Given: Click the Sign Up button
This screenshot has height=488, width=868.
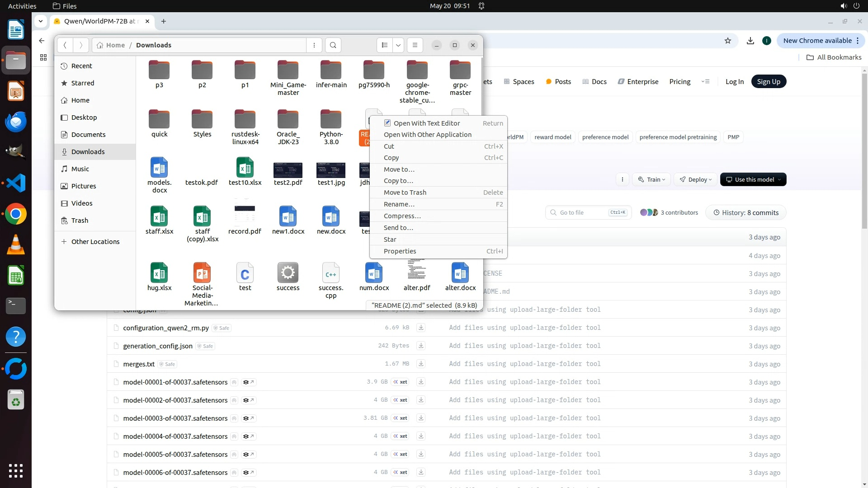Looking at the screenshot, I should click(x=768, y=82).
